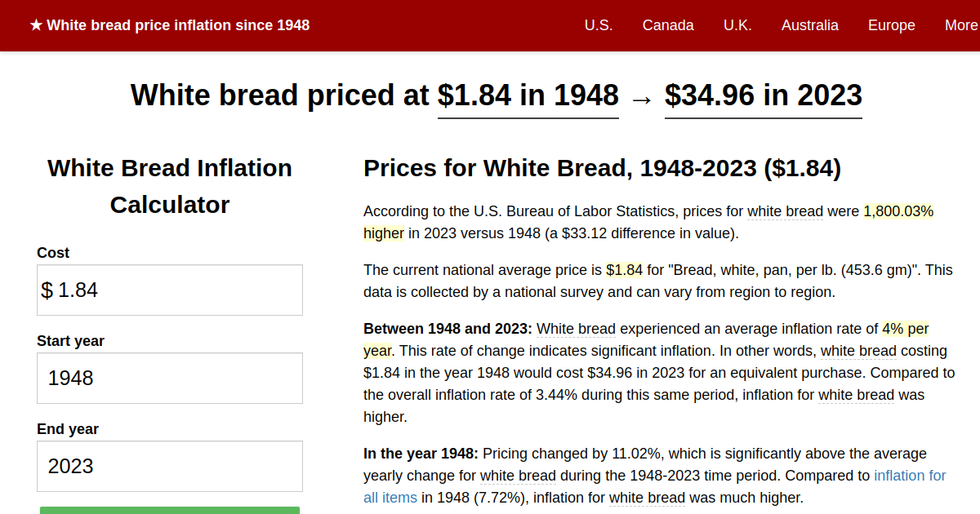Screen dimensions: 980x514
Task: Open the white bread link in first paragraph
Action: (785, 211)
